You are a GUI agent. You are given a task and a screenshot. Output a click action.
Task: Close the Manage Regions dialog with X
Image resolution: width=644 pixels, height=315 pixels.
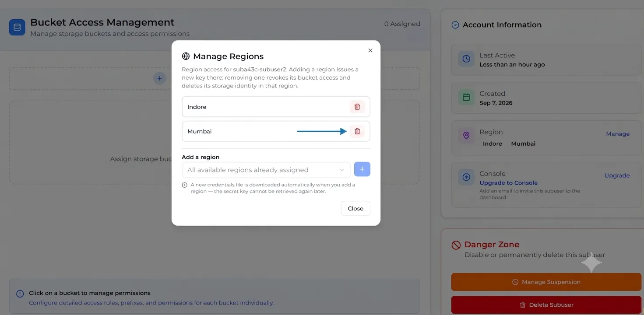(370, 50)
